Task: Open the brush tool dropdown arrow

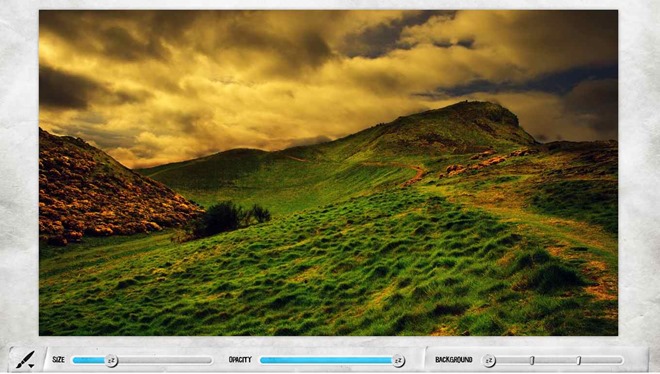Action: (32, 366)
